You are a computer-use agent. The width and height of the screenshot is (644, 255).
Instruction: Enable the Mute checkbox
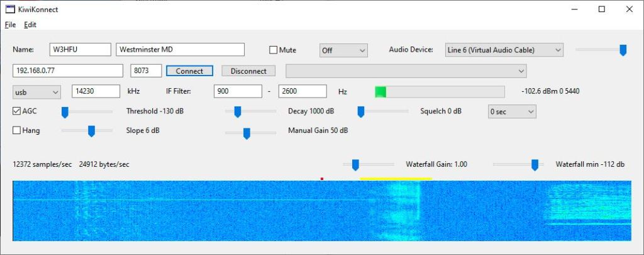274,50
